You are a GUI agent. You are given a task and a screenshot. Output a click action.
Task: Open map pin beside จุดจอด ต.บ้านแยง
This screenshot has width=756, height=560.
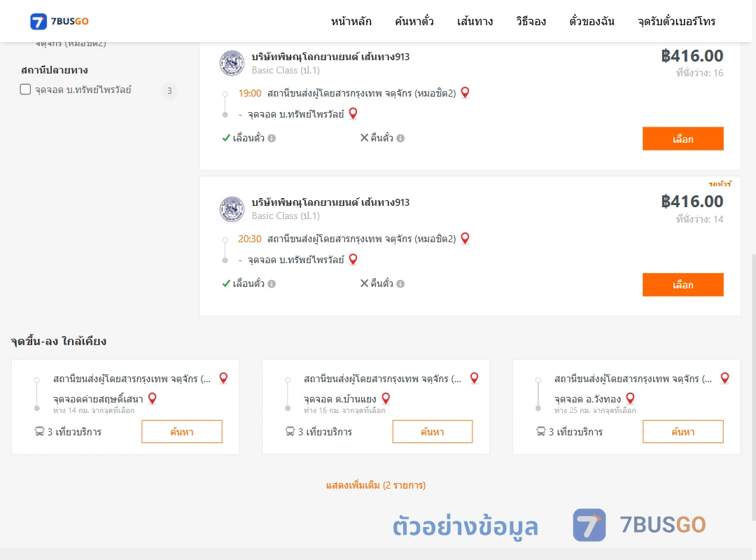pyautogui.click(x=386, y=398)
